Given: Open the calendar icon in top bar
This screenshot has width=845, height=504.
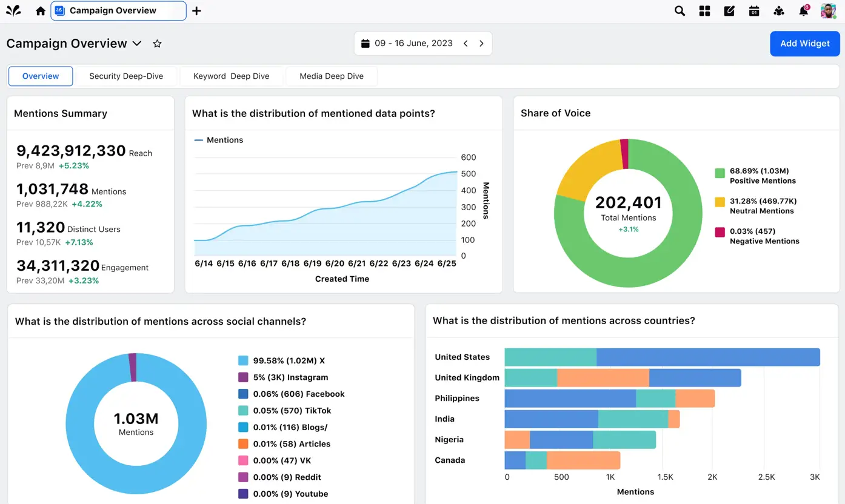Looking at the screenshot, I should [x=754, y=11].
